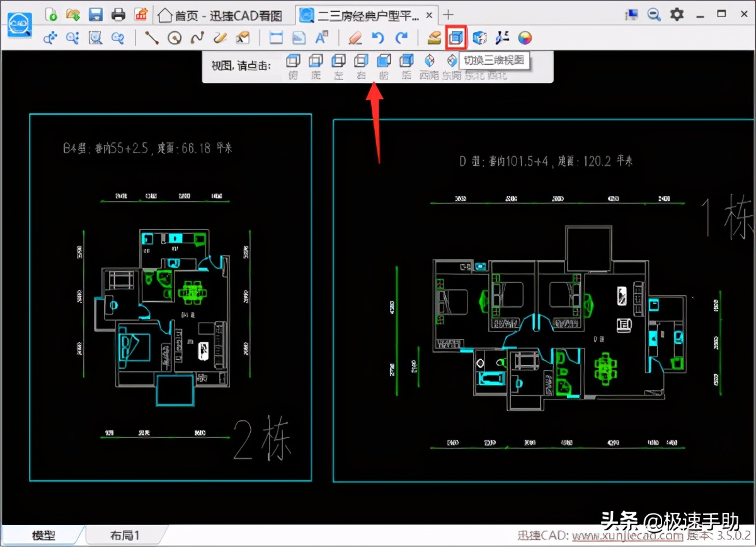
Task: Switch to the 首页 - 迅捷CAD看图 tab
Action: tap(219, 14)
